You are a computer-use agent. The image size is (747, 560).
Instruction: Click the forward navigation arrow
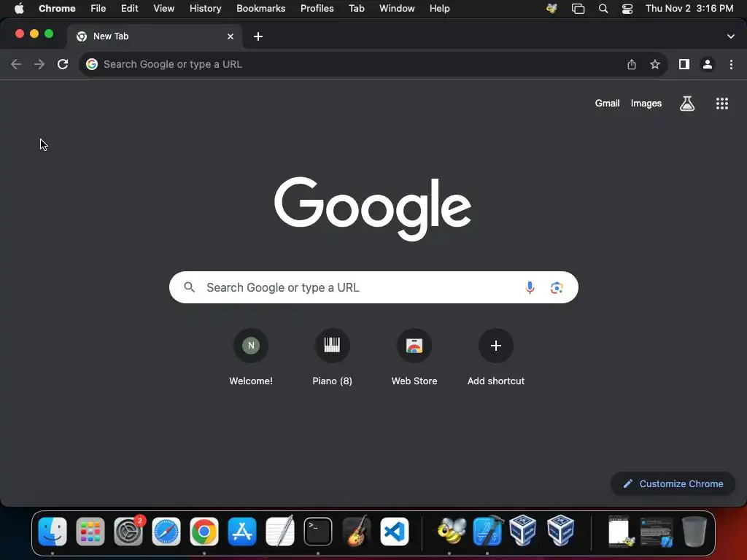pyautogui.click(x=39, y=64)
